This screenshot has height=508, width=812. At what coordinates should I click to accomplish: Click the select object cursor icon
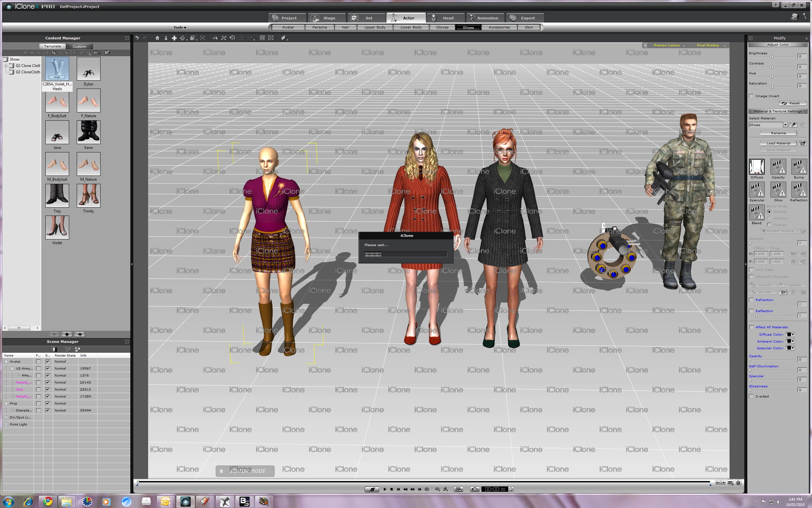click(x=215, y=38)
